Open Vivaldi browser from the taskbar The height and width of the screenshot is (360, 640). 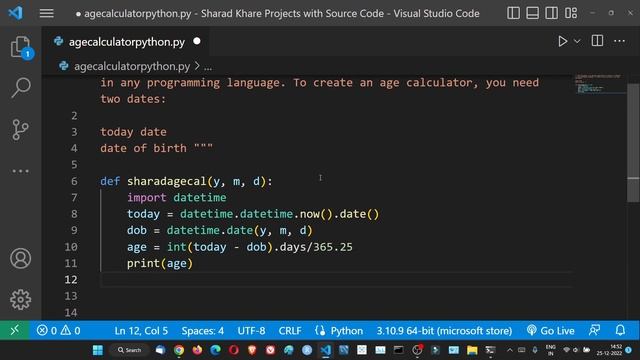tap(271, 350)
